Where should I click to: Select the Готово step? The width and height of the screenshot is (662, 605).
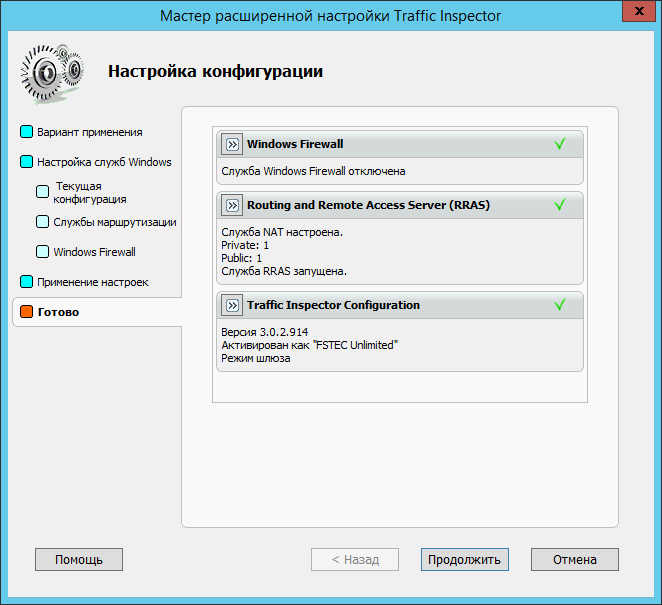pos(58,312)
